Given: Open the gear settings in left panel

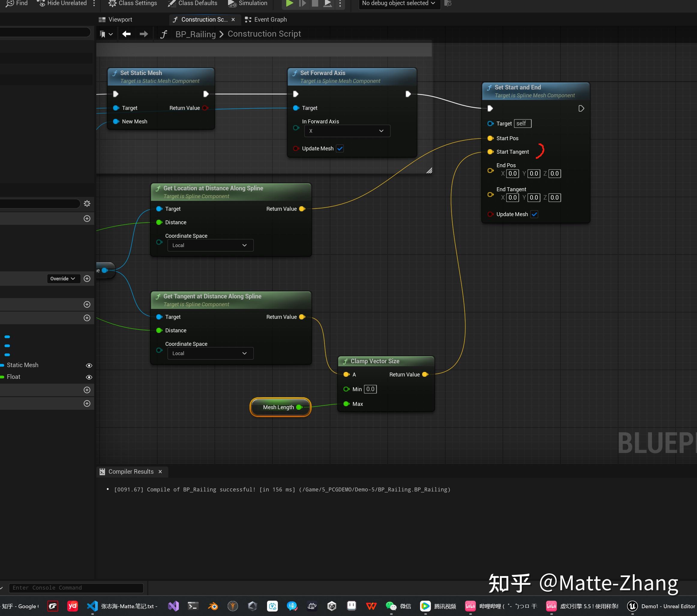Looking at the screenshot, I should click(87, 204).
